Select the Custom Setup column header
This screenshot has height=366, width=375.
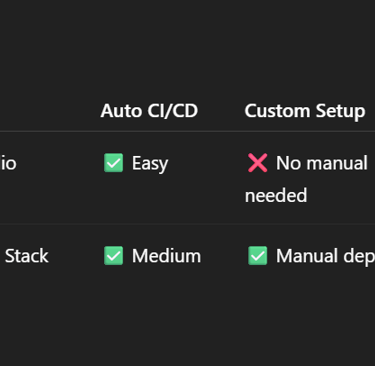pyautogui.click(x=305, y=111)
